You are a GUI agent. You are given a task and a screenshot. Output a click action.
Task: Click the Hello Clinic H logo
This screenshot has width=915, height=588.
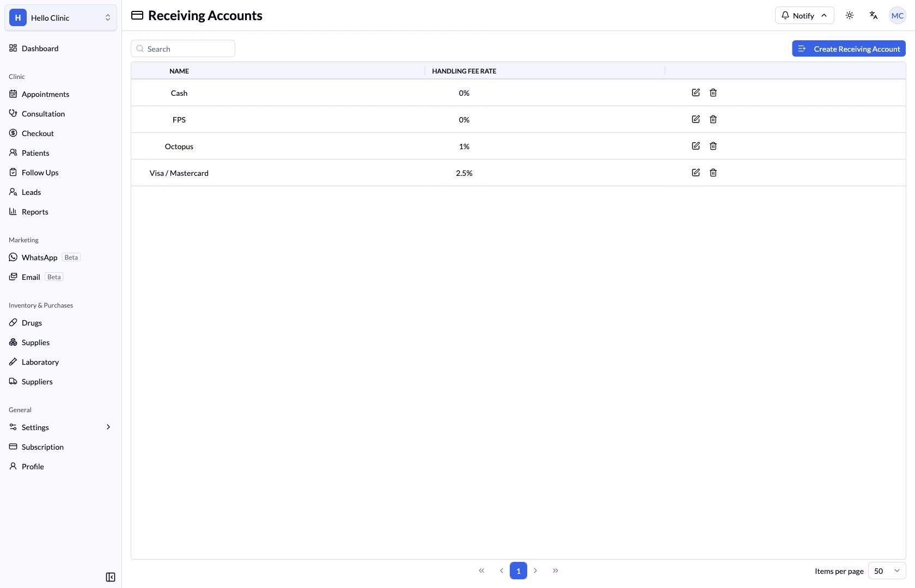18,17
